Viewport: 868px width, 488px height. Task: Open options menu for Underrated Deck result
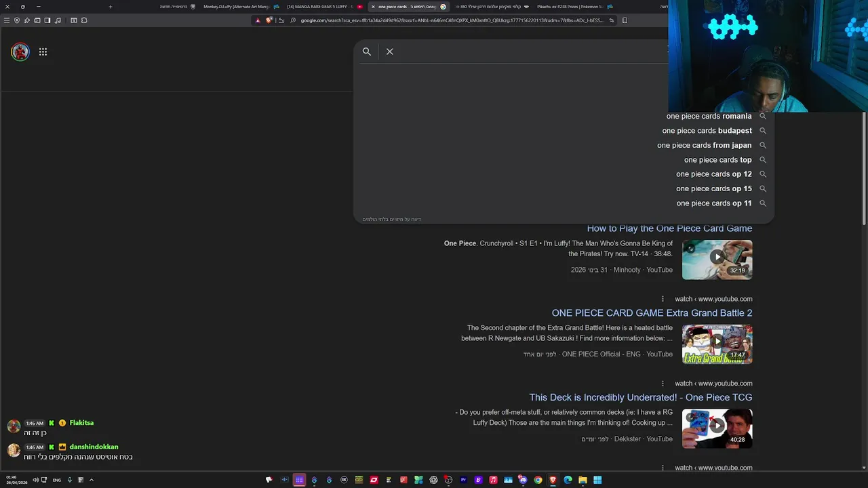[663, 384]
